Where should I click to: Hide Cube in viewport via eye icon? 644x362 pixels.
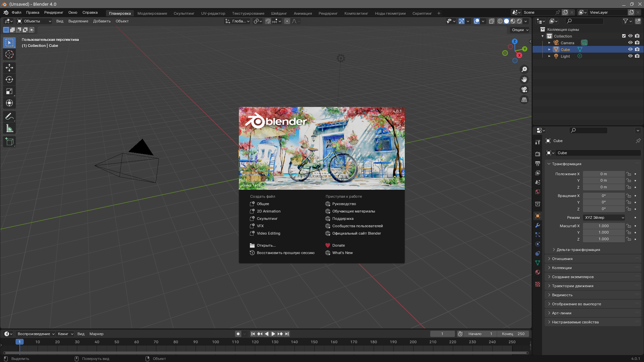630,49
